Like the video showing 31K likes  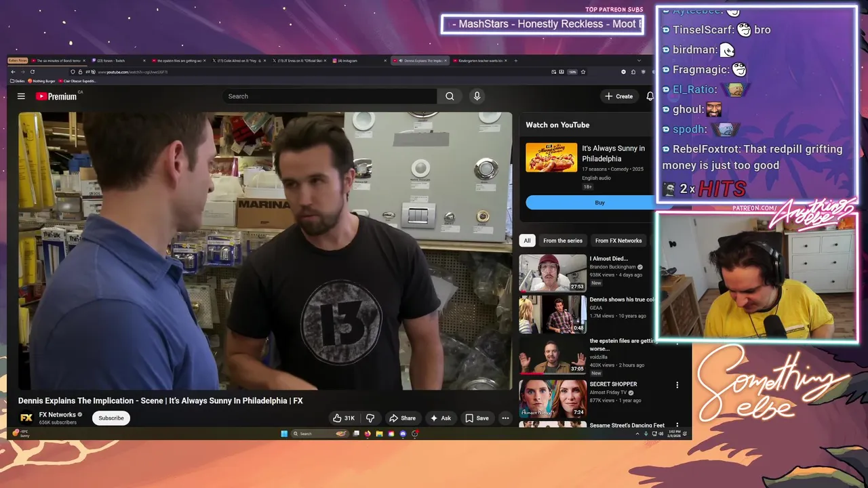(x=344, y=418)
